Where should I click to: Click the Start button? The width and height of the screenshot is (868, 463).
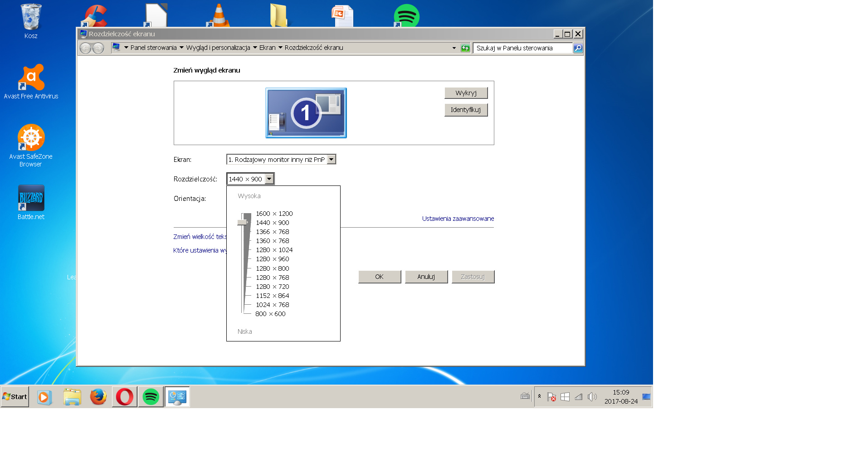click(15, 397)
